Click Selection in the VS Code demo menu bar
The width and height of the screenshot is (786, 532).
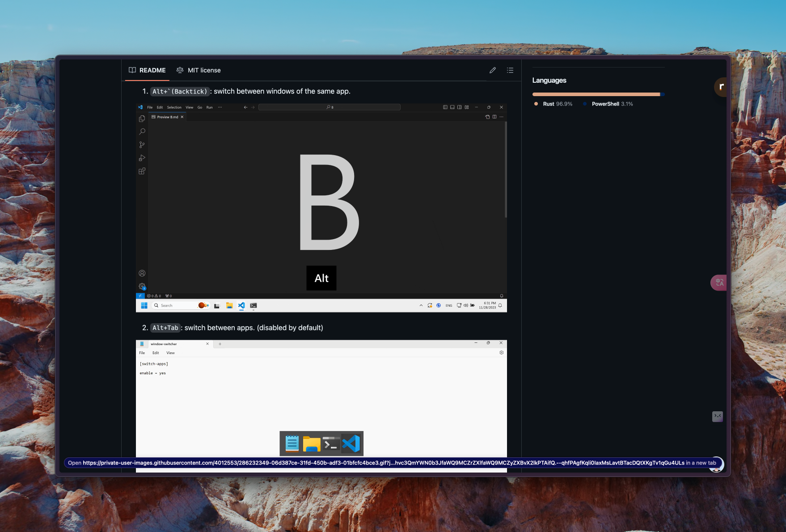click(174, 107)
